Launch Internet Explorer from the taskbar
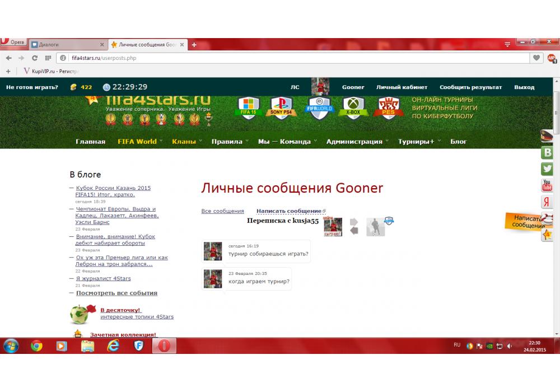Image resolution: width=560 pixels, height=392 pixels. pyautogui.click(x=113, y=346)
